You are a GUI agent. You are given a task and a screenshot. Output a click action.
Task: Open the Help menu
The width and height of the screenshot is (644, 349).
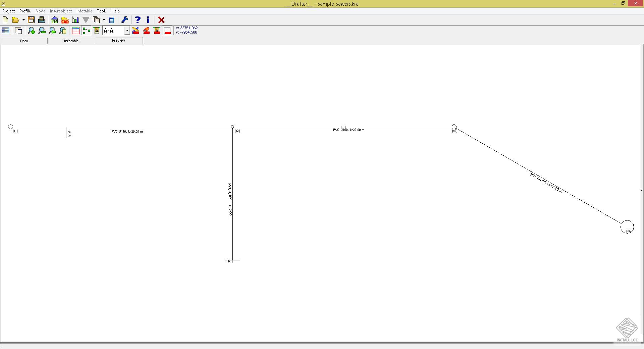pyautogui.click(x=115, y=11)
